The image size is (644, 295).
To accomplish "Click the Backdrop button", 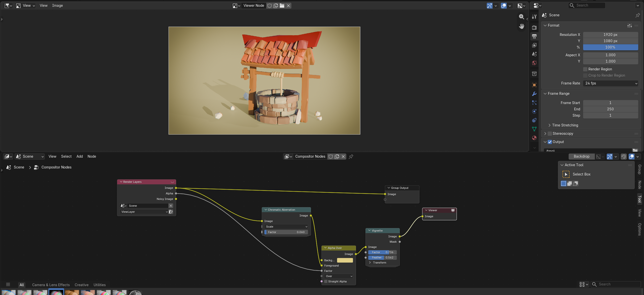I will point(581,156).
